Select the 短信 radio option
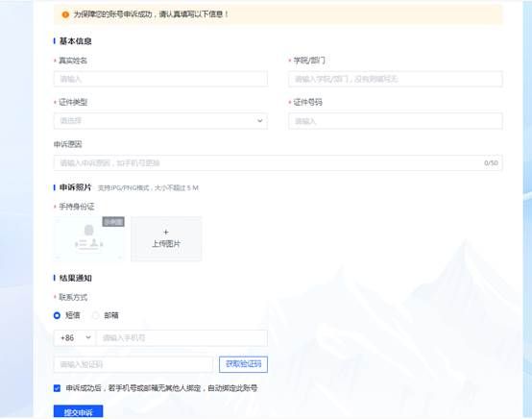This screenshot has height=419, width=532. 57,315
